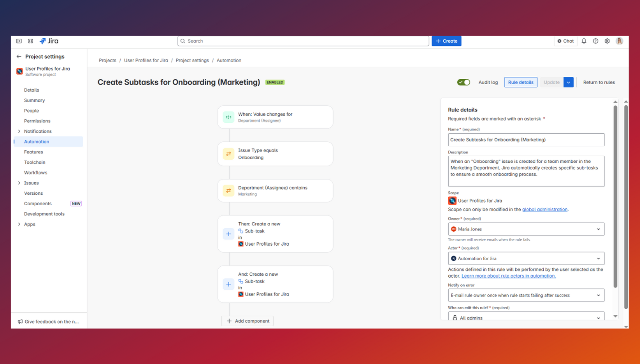Collapse the sidebar using the top-left panel icon

(19, 41)
